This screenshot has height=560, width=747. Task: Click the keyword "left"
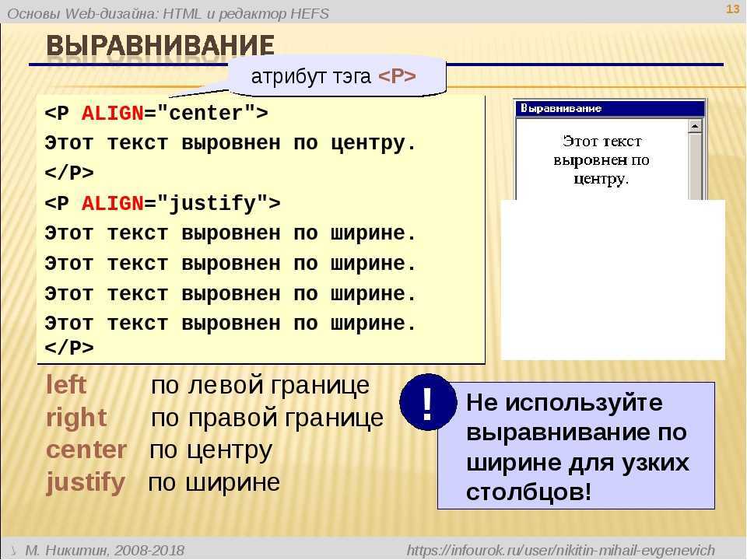pyautogui.click(x=66, y=385)
